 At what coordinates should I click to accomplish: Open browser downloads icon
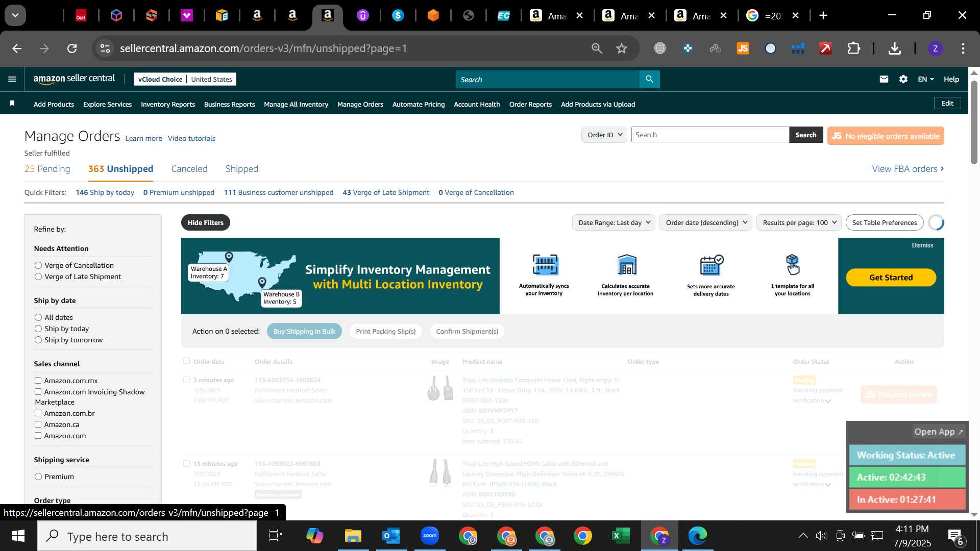(x=894, y=48)
